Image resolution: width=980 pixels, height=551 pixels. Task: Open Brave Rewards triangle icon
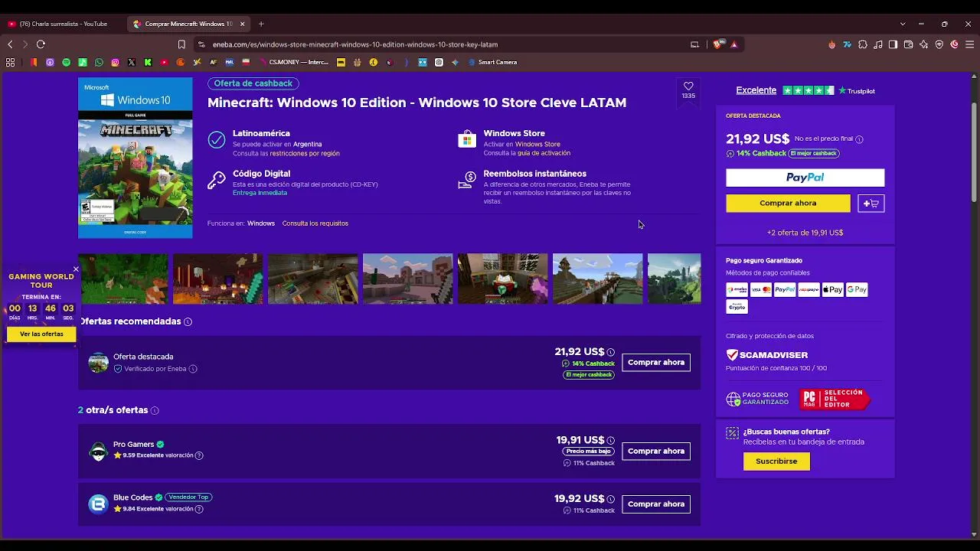click(733, 44)
